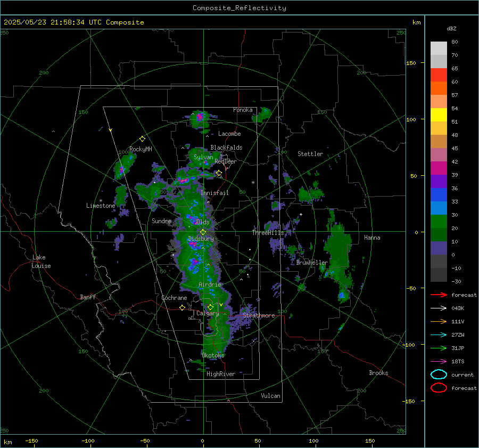Image resolution: width=479 pixels, height=448 pixels.
Task: Click the Sundre label
Action: coord(162,221)
